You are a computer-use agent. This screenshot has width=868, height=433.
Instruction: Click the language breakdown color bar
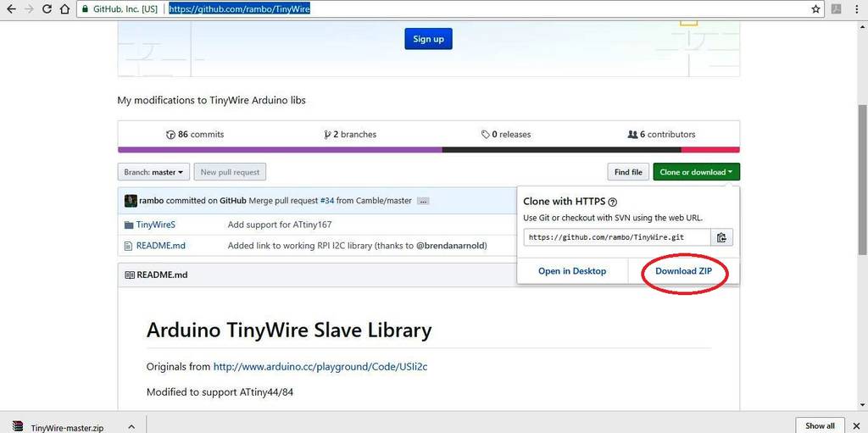click(x=428, y=149)
